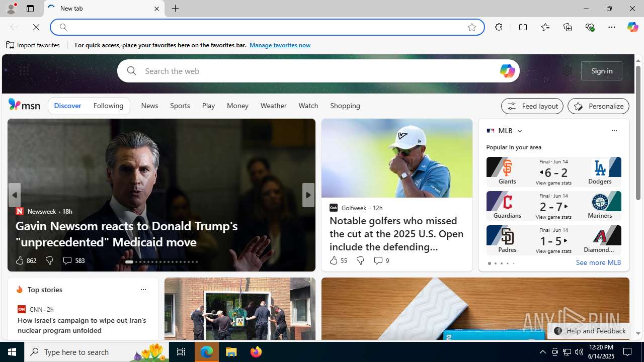The width and height of the screenshot is (644, 362).
Task: Open the Edge profile icon
Action: (11, 9)
